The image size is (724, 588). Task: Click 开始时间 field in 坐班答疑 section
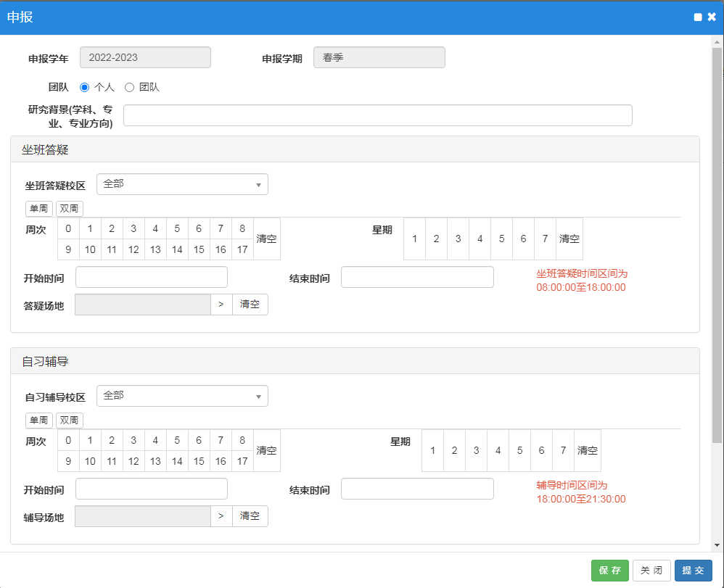(151, 277)
